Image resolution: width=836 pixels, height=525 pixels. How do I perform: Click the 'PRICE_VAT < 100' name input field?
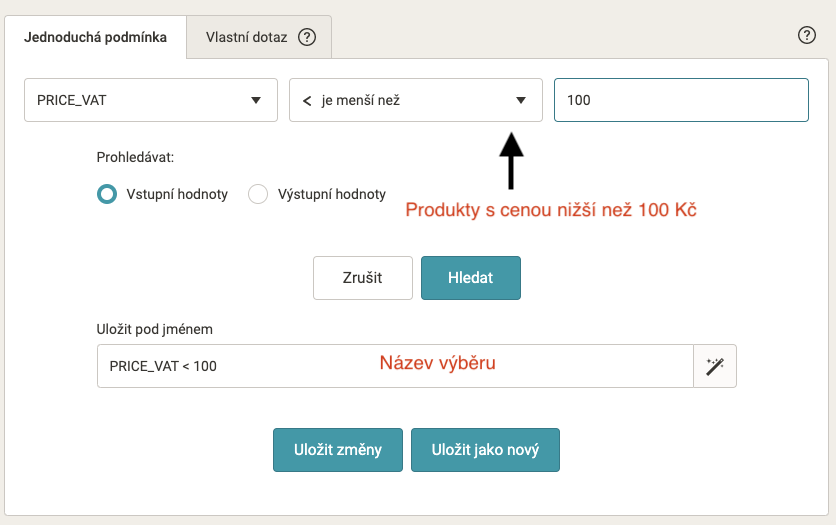coord(395,366)
